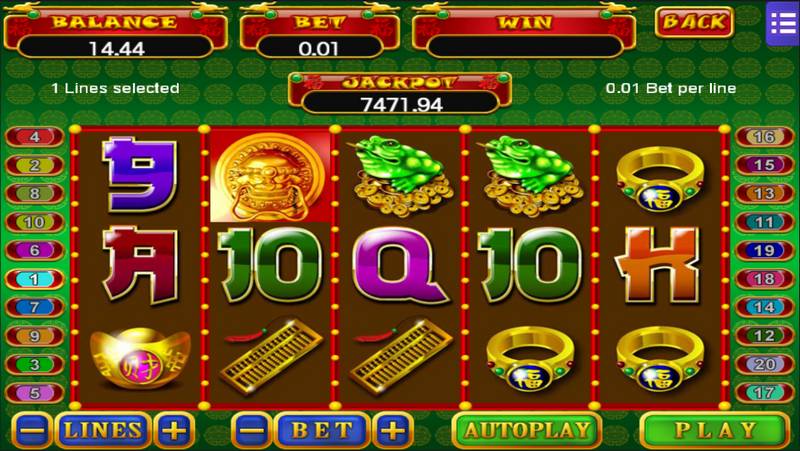Start the AUTOPLAY mode
Viewport: 800px width, 451px height.
527,430
